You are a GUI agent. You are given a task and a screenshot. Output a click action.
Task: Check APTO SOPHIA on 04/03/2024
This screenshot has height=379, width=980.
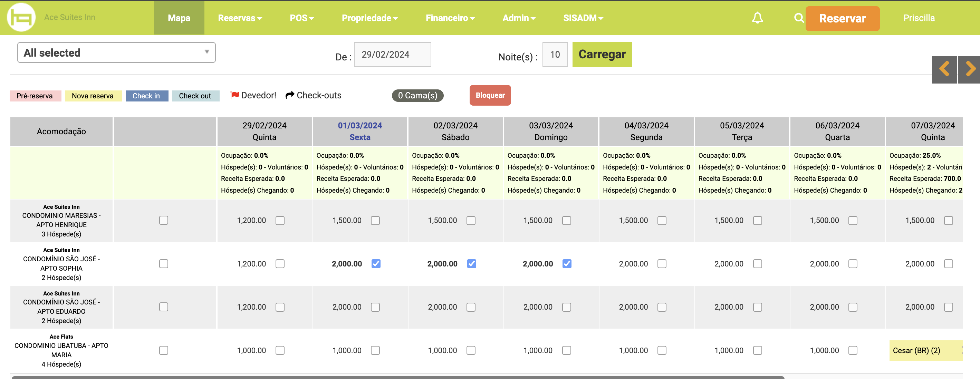[x=662, y=263]
